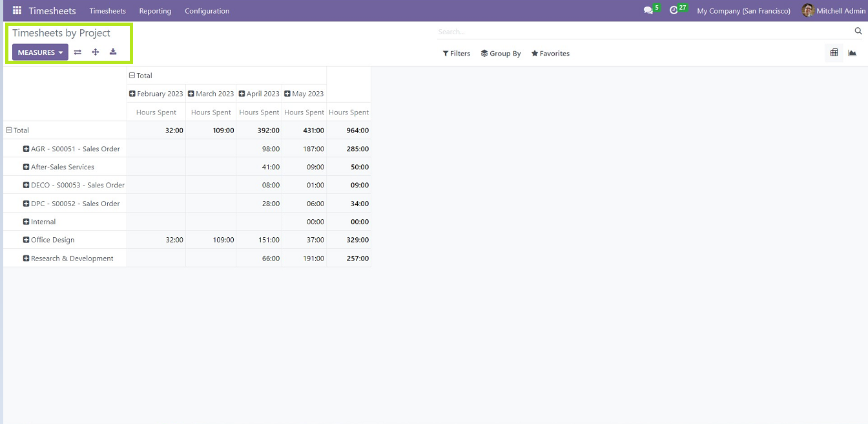868x424 pixels.
Task: Click the 257:00 Research & Development total
Action: click(x=349, y=259)
